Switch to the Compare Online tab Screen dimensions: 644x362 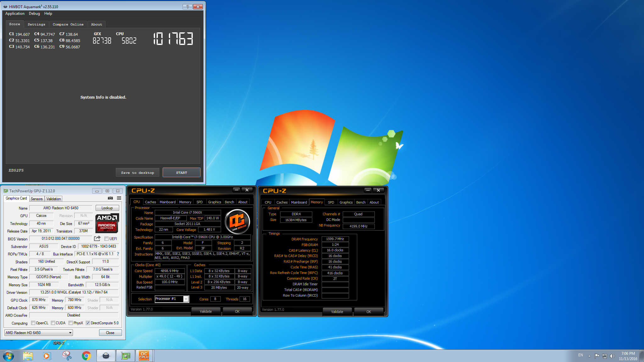68,24
